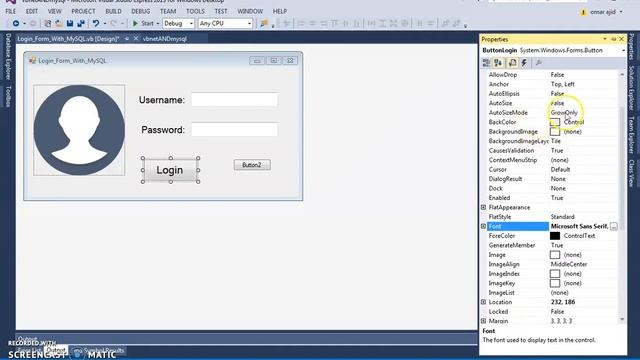Switch to Login_Form_With_MySQL.vb [Design] tab
The height and width of the screenshot is (360, 640).
(69, 39)
